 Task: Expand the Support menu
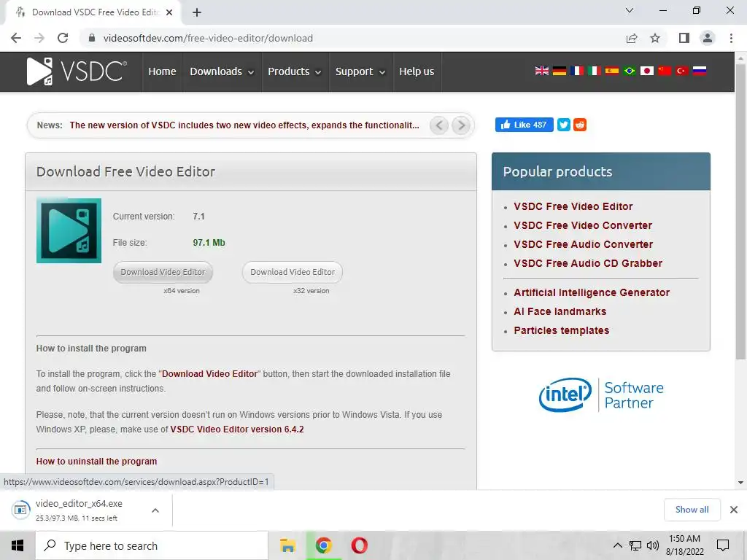coord(360,71)
